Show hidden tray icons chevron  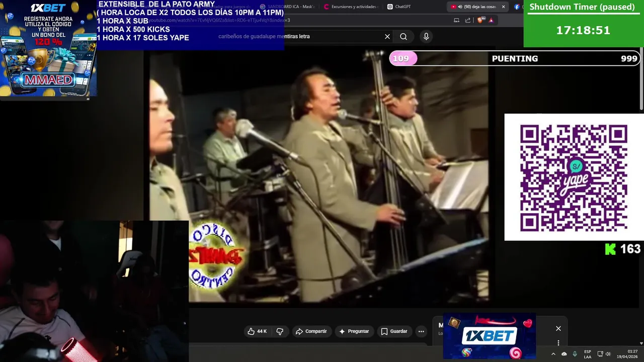(553, 354)
